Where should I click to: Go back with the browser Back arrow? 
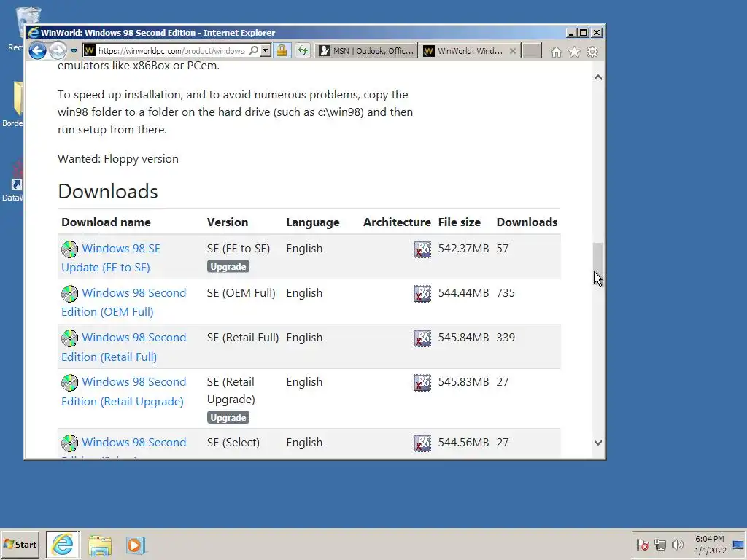point(37,50)
